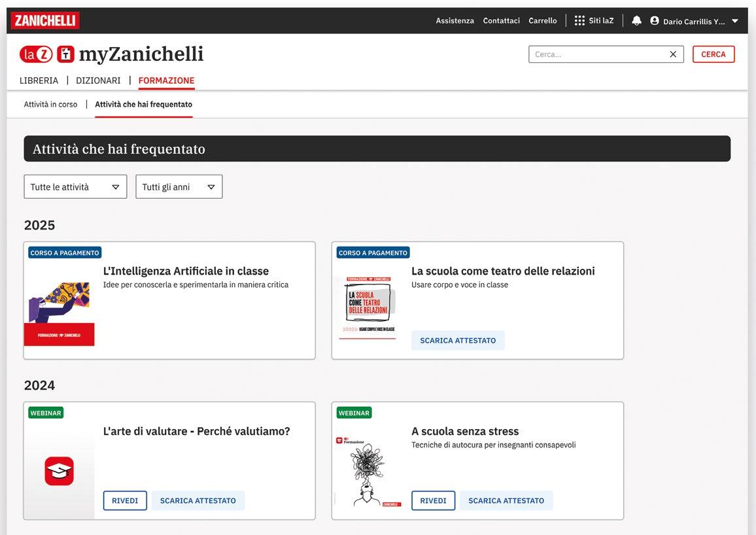Open the Carrello link

542,21
